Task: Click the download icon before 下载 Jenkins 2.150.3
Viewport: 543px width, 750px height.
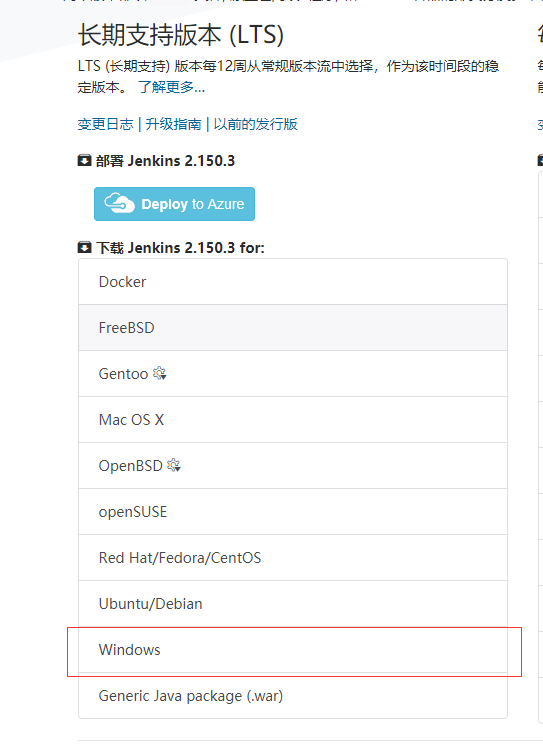Action: coord(84,248)
